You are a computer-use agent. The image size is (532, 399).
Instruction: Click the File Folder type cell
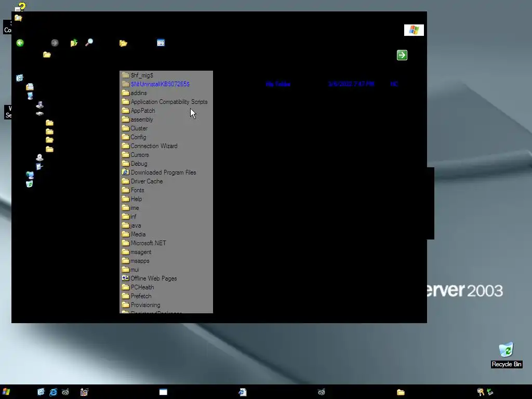(278, 84)
